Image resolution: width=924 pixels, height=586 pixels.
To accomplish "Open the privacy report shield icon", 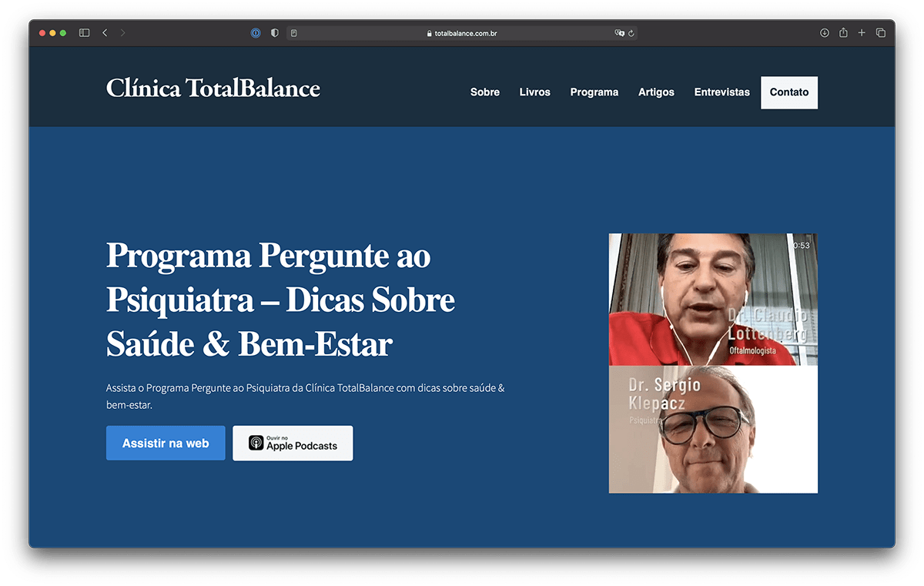I will point(275,33).
